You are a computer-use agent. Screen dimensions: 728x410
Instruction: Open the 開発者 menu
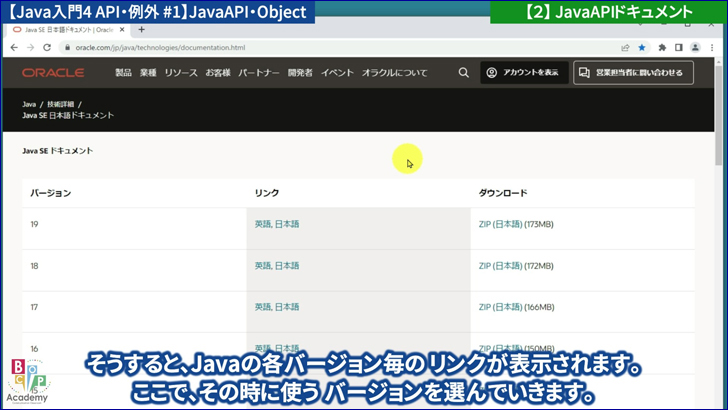pos(300,72)
